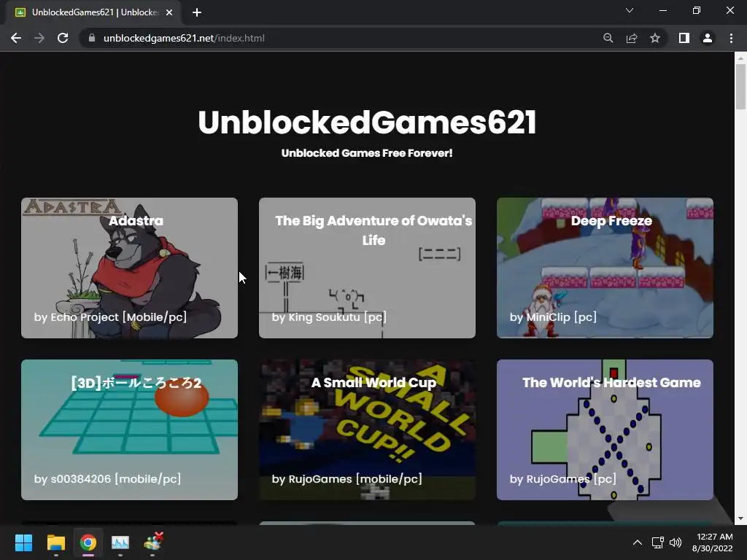Go back to the previous page
The height and width of the screenshot is (560, 747).
tap(16, 38)
